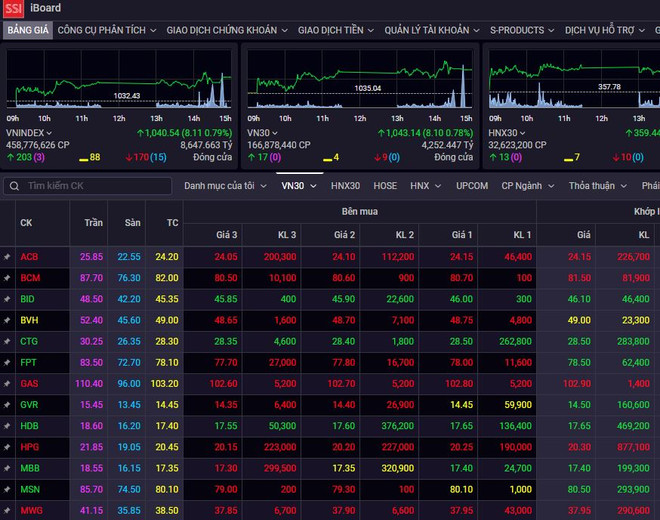660x520 pixels.
Task: Click the Tìm kiếm CK search field
Action: (x=95, y=186)
